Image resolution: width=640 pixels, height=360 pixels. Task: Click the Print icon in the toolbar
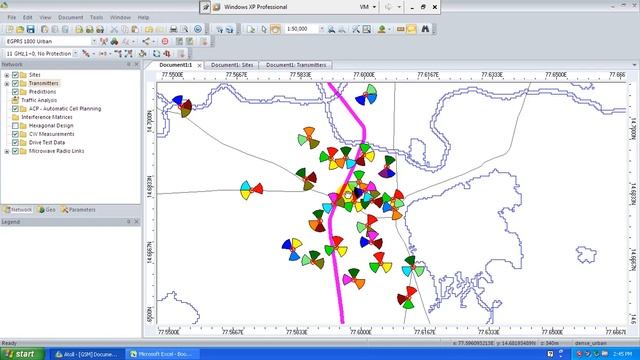173,29
